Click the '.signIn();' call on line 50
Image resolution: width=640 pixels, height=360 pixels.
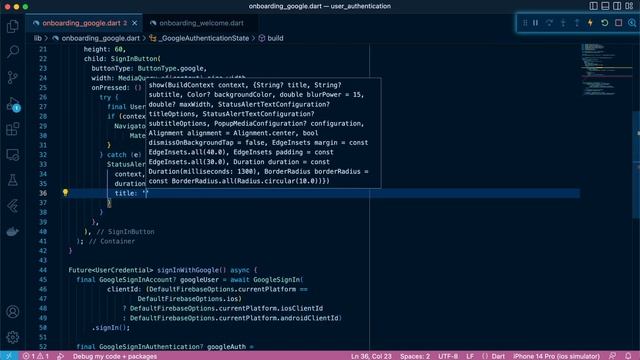click(111, 327)
